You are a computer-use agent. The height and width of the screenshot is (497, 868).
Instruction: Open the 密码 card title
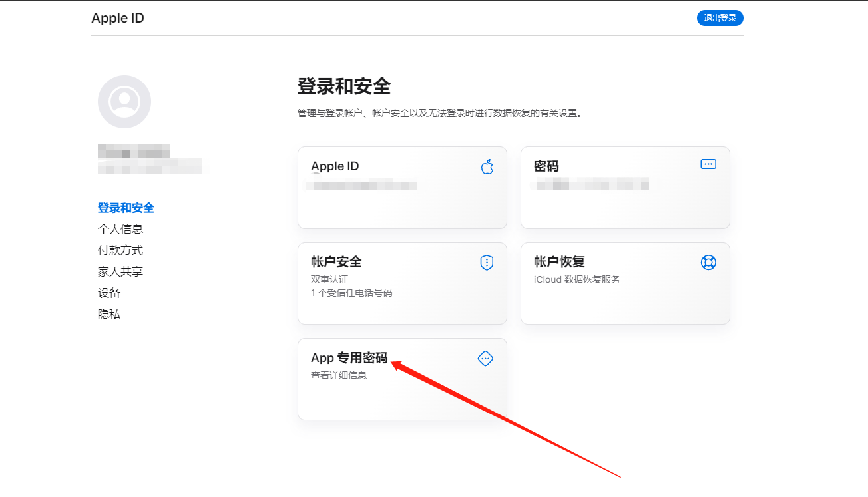point(546,166)
